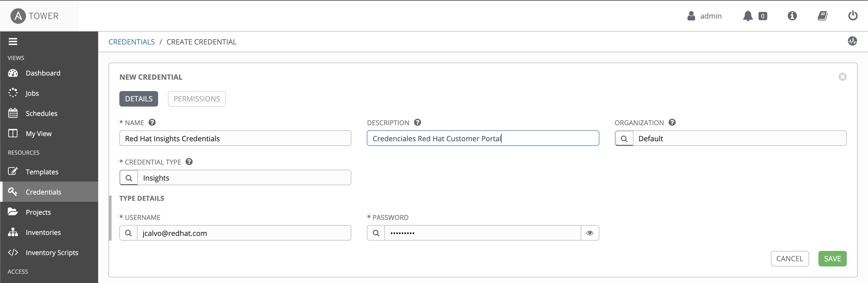Viewport: 868px width, 283px height.
Task: Open My View in the sidebar
Action: 49,133
